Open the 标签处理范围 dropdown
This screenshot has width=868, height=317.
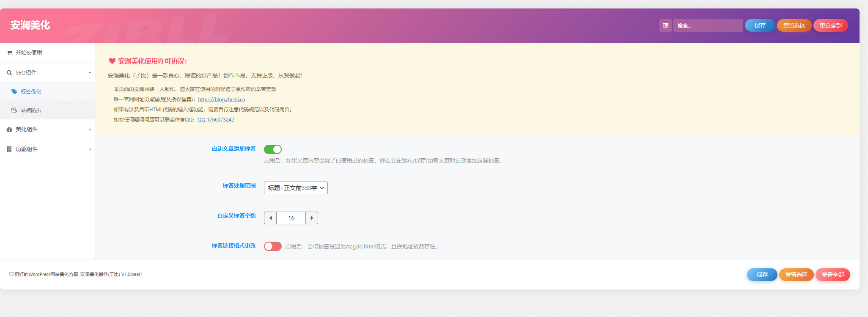tap(296, 188)
